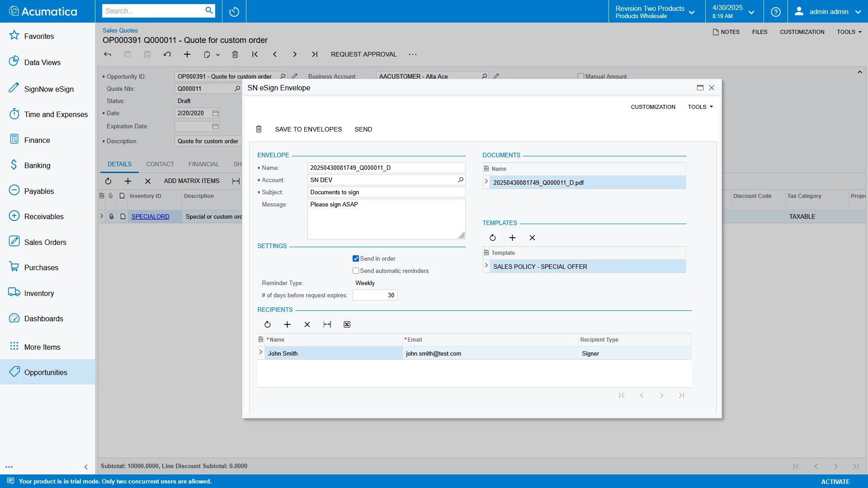Remove the selected template

pos(532,238)
